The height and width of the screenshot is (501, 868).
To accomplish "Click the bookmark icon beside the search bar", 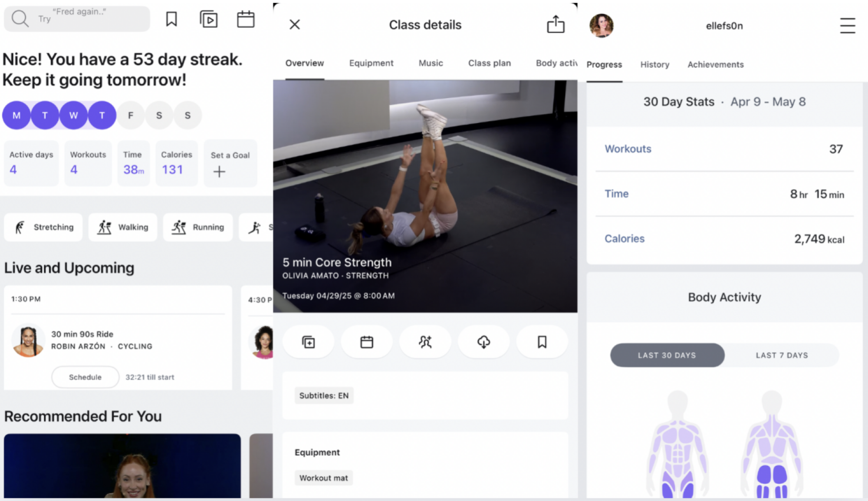I will (171, 19).
